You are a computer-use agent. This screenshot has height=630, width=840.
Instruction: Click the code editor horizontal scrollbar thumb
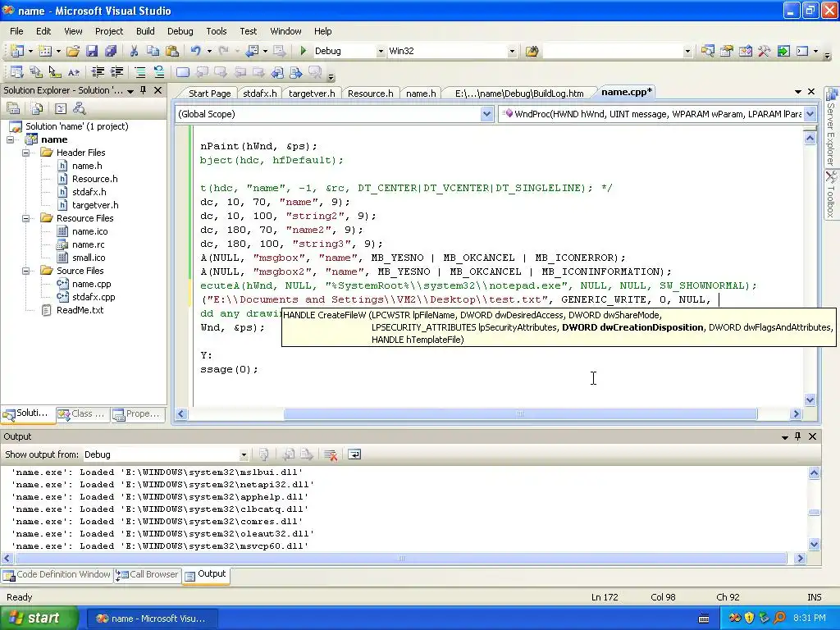(520, 413)
